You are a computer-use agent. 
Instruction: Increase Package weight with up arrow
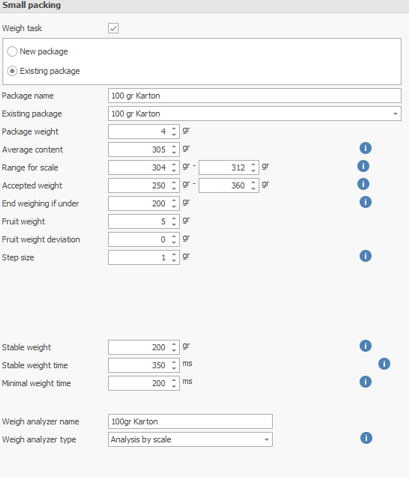point(174,128)
